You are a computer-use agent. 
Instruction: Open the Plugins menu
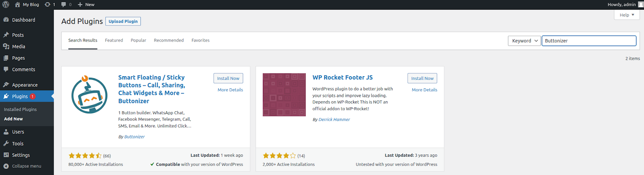click(27, 96)
